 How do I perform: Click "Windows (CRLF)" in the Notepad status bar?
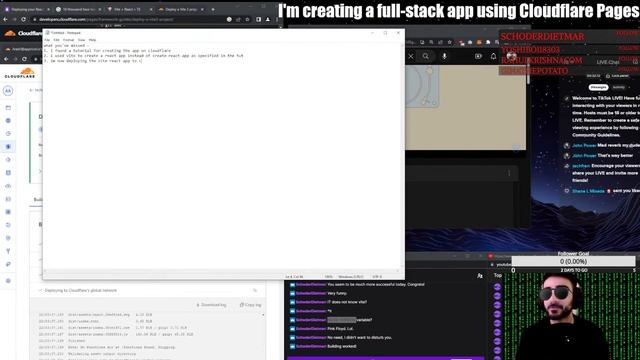pos(351,277)
